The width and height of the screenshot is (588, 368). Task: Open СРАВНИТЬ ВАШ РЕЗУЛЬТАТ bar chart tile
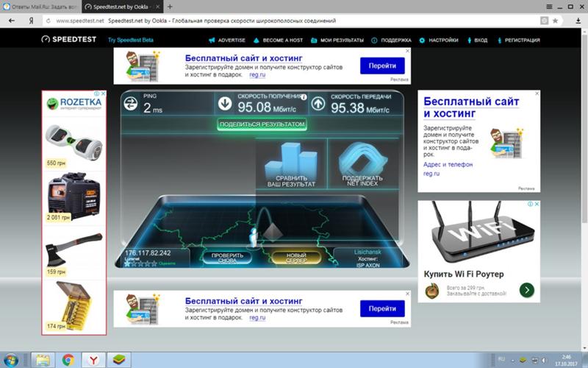[291, 163]
